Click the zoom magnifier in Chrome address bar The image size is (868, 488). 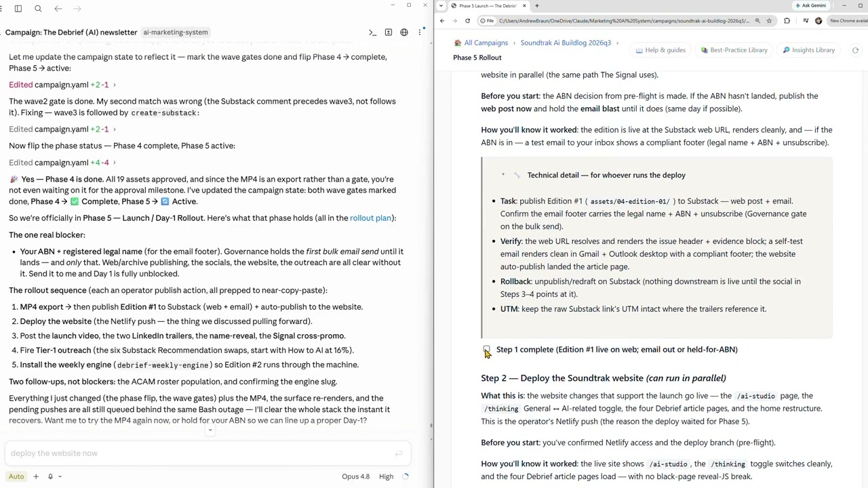(x=757, y=21)
